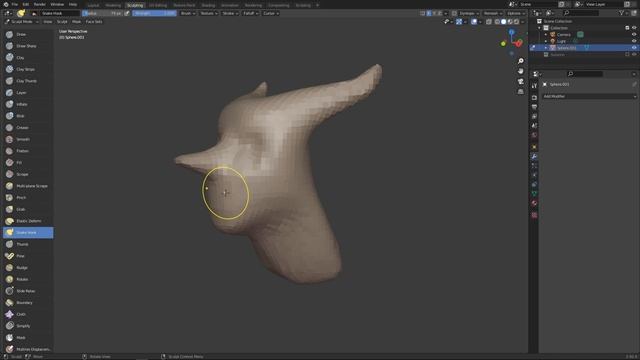Viewport: 640px width, 360px height.
Task: Choose the Scrape brush
Action: [28, 174]
